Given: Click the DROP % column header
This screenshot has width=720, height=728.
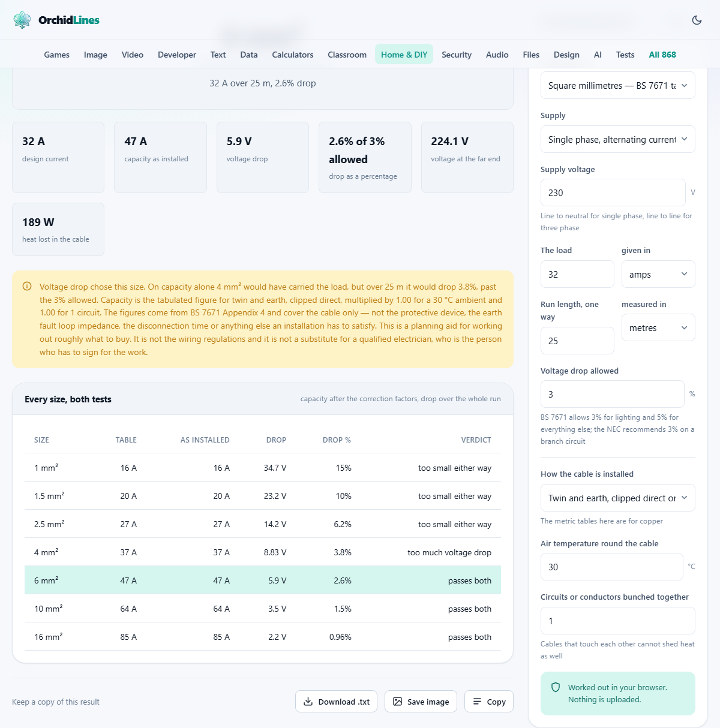Looking at the screenshot, I should [337, 440].
